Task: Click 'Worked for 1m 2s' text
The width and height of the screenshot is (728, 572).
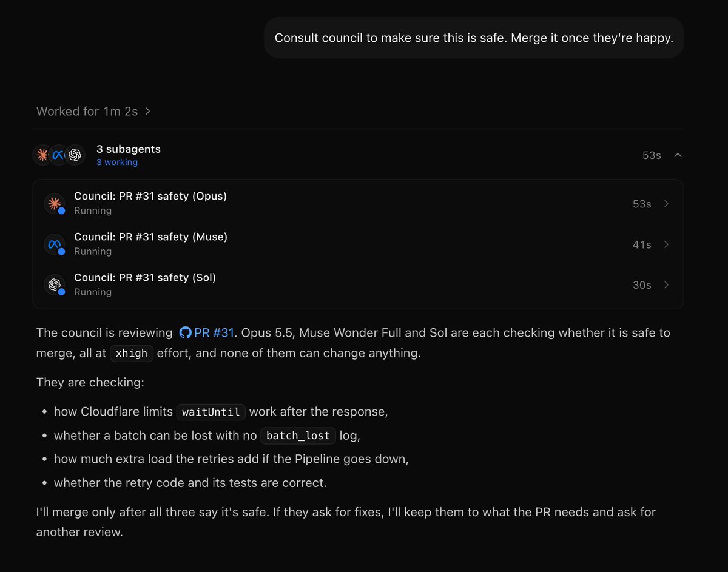Action: (x=87, y=112)
